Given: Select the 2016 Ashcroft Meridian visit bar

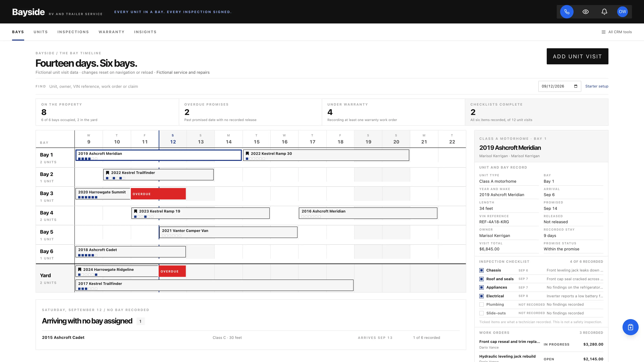Looking at the screenshot, I should (368, 213).
